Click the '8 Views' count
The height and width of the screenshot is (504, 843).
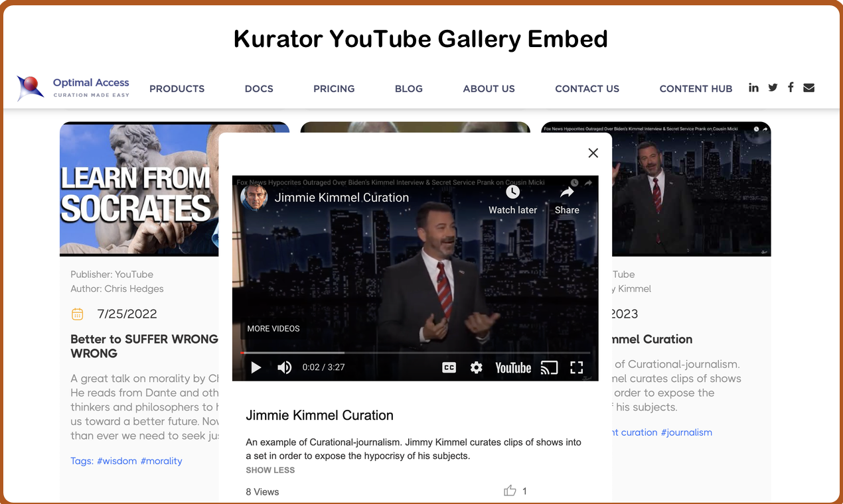pos(262,491)
